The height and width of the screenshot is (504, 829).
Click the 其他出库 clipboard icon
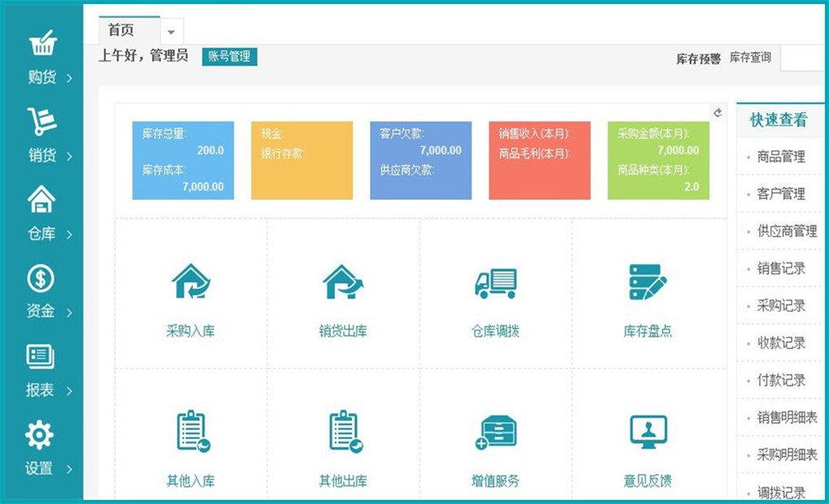tap(343, 432)
